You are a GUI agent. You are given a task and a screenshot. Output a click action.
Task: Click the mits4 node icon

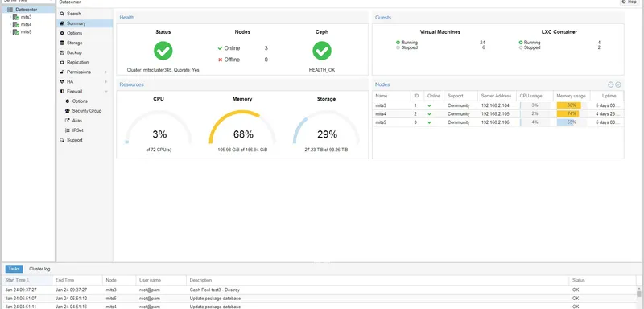(x=16, y=25)
